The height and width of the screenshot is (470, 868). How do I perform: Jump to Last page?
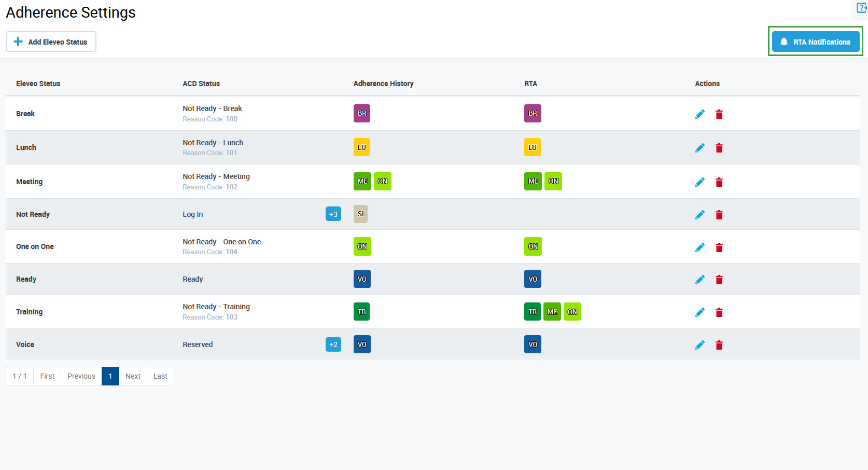pos(160,376)
